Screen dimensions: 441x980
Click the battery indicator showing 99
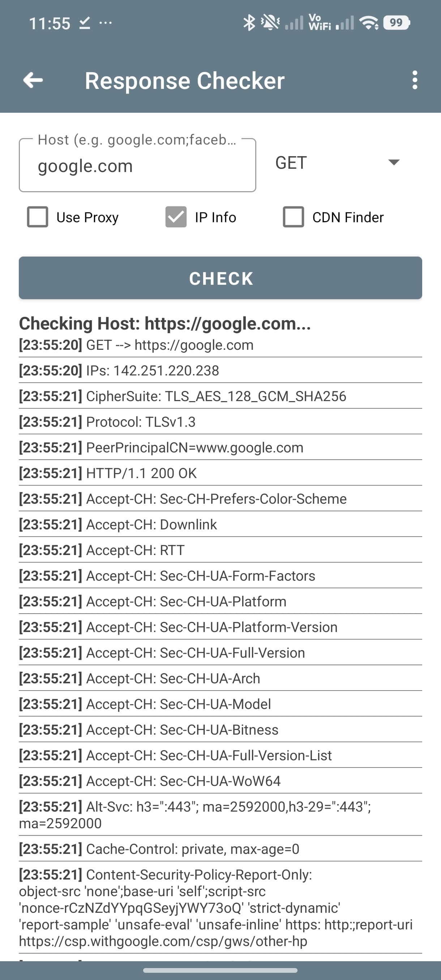click(x=396, y=23)
